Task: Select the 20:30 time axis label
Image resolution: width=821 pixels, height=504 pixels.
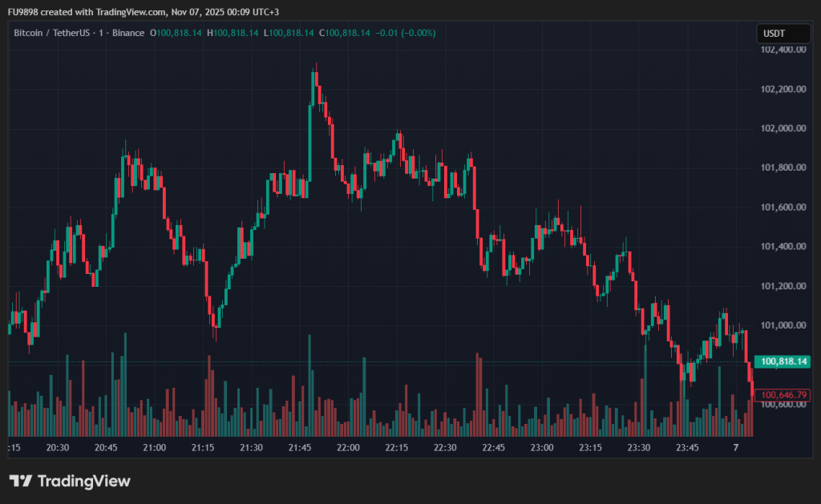Action: 58,447
